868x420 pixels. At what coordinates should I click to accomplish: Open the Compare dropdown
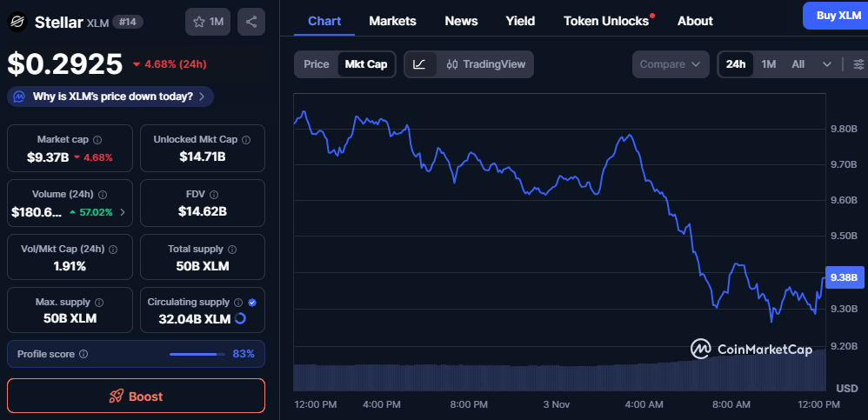[x=671, y=64]
